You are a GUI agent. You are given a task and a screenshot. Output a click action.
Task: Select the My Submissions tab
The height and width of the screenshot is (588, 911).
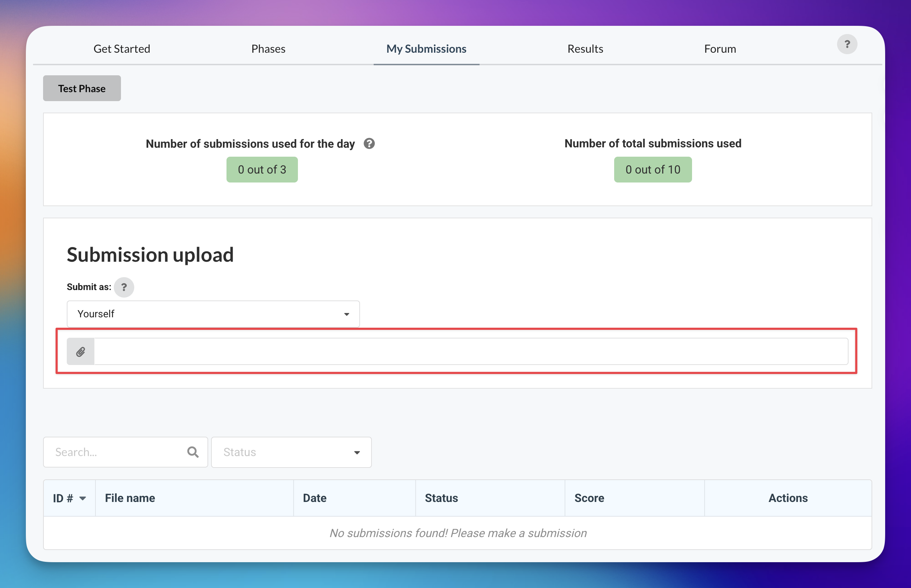[426, 49]
